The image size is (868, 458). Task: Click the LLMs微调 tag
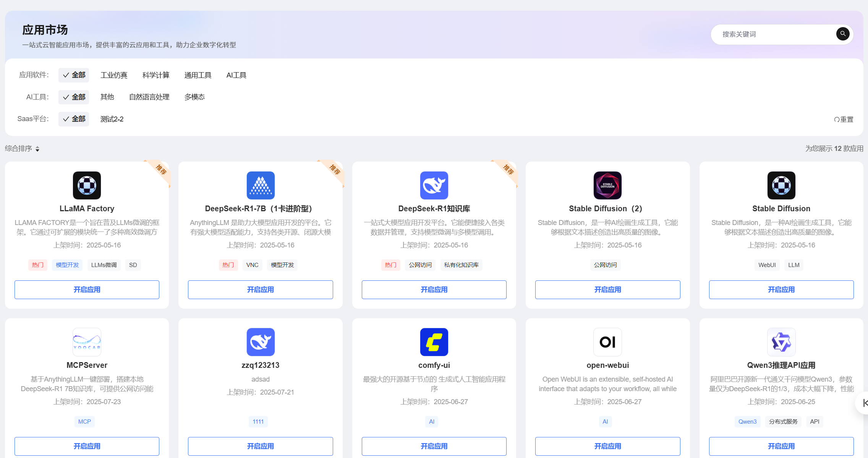coord(104,265)
